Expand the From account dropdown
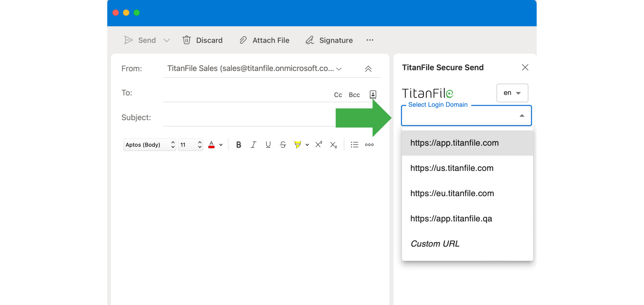The image size is (644, 305). point(339,69)
